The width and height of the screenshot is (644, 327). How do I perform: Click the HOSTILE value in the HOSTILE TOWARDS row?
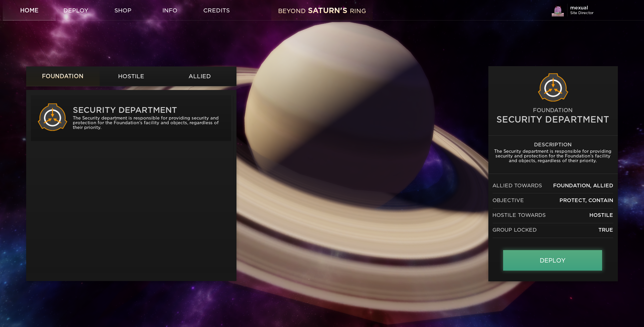click(x=601, y=215)
